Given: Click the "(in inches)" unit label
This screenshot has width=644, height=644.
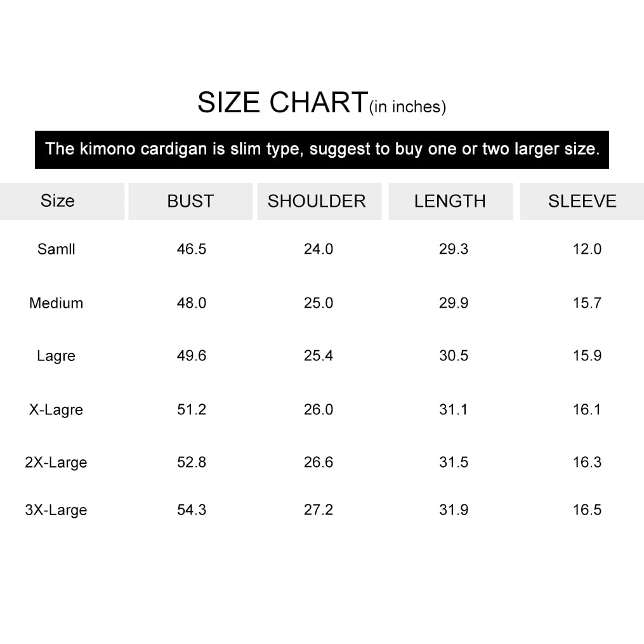Looking at the screenshot, I should tap(408, 107).
